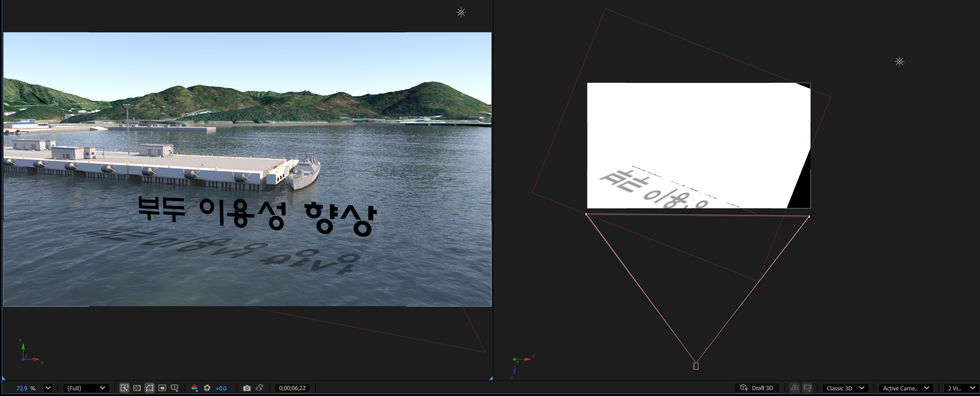
Task: Open the Active Camera view menu
Action: [x=906, y=388]
